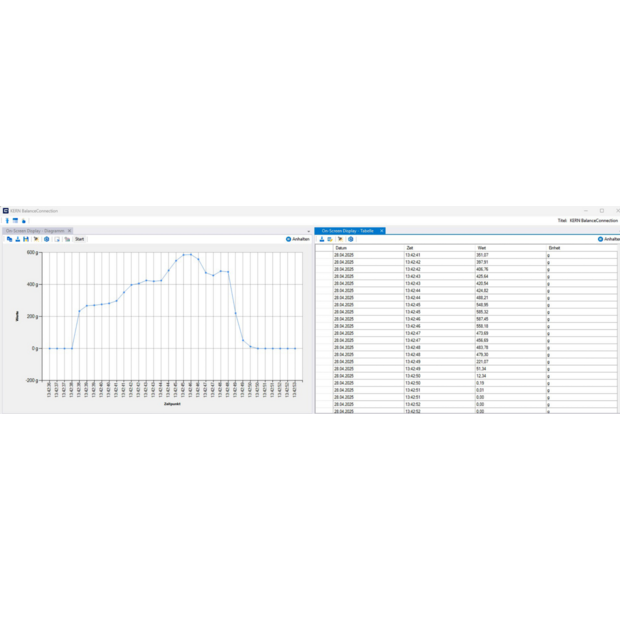Click the hand icon in the main toolbar

(x=23, y=221)
